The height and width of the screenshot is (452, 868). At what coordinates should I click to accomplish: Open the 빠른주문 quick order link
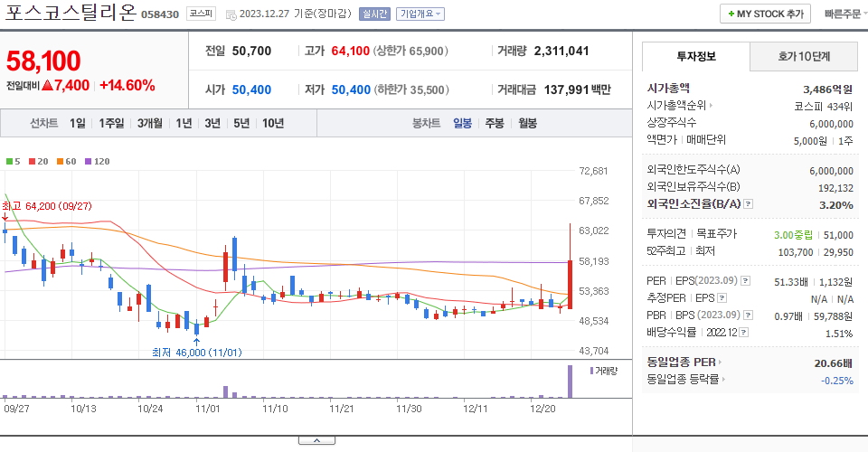click(x=842, y=14)
